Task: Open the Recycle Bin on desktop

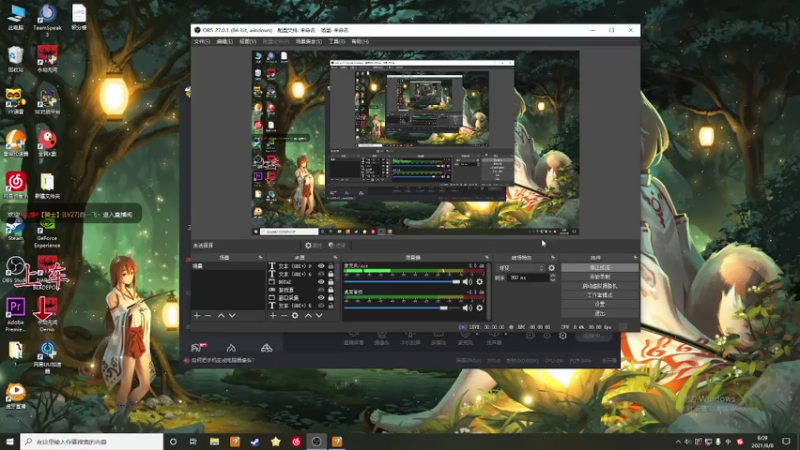Action: pyautogui.click(x=15, y=59)
